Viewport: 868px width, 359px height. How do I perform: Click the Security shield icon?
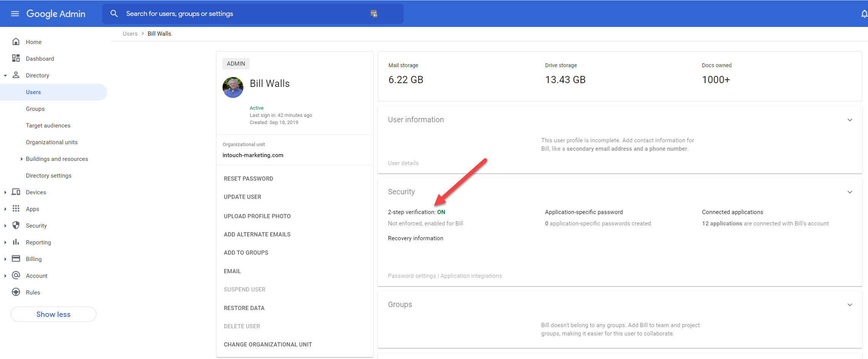click(x=16, y=225)
